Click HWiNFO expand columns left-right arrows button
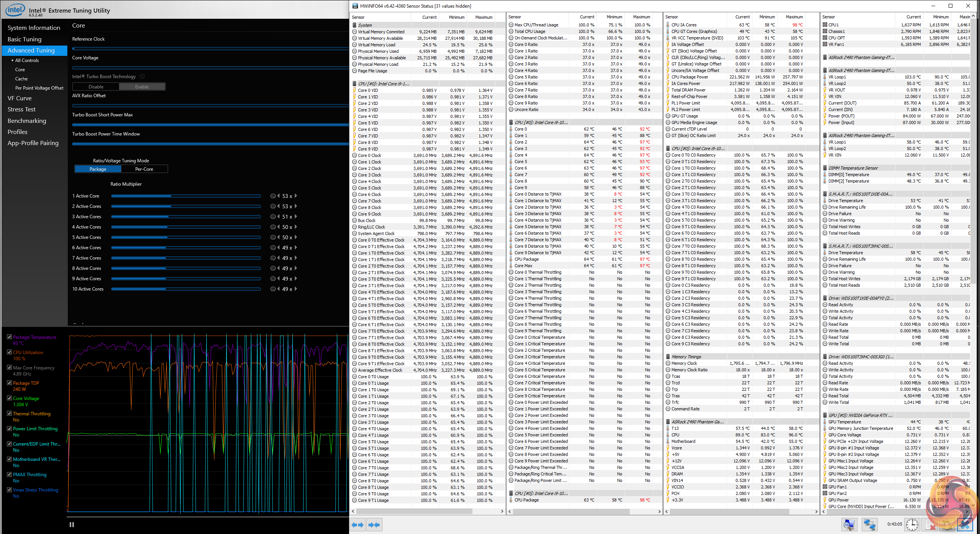 [x=358, y=525]
